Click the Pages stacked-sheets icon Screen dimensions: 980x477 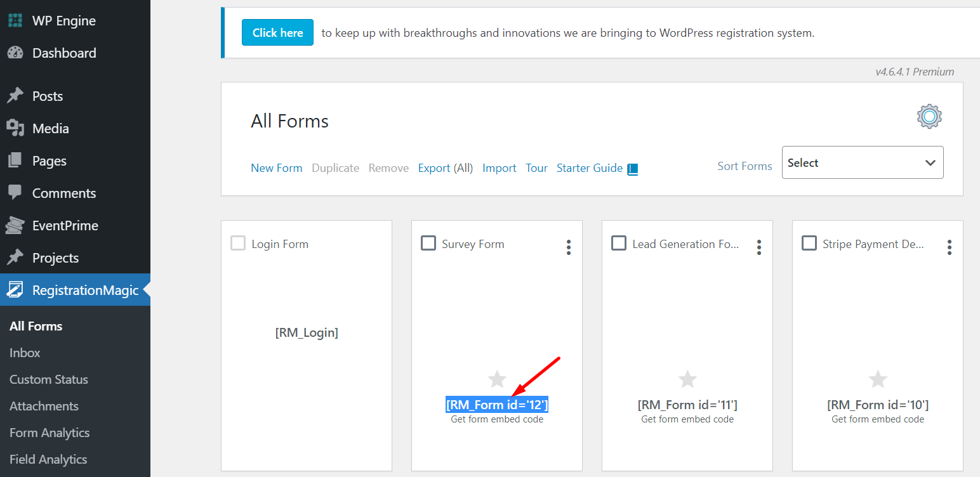tap(15, 160)
